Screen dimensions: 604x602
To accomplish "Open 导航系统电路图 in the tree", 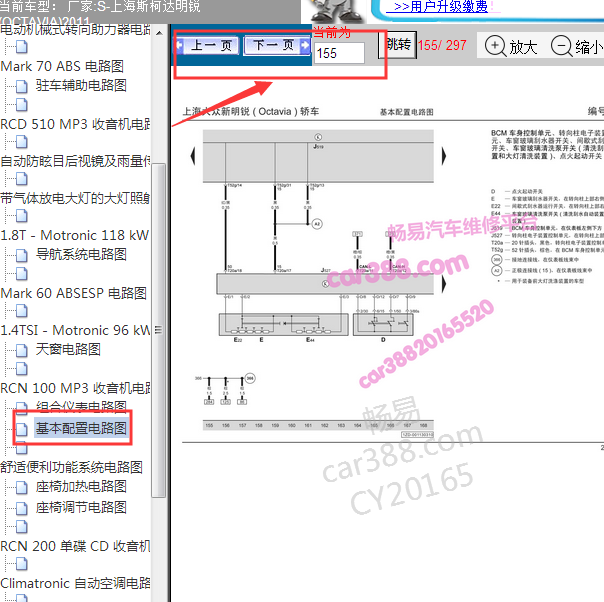I will point(81,254).
